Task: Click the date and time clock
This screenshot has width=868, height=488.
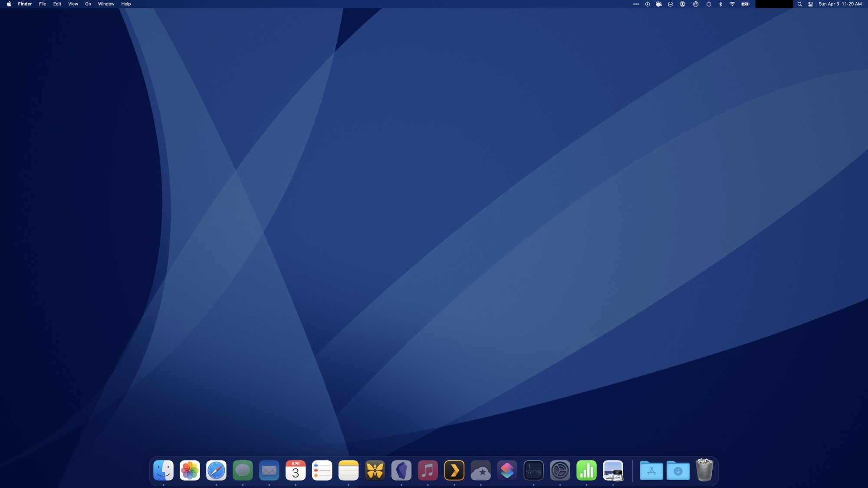Action: click(x=840, y=4)
